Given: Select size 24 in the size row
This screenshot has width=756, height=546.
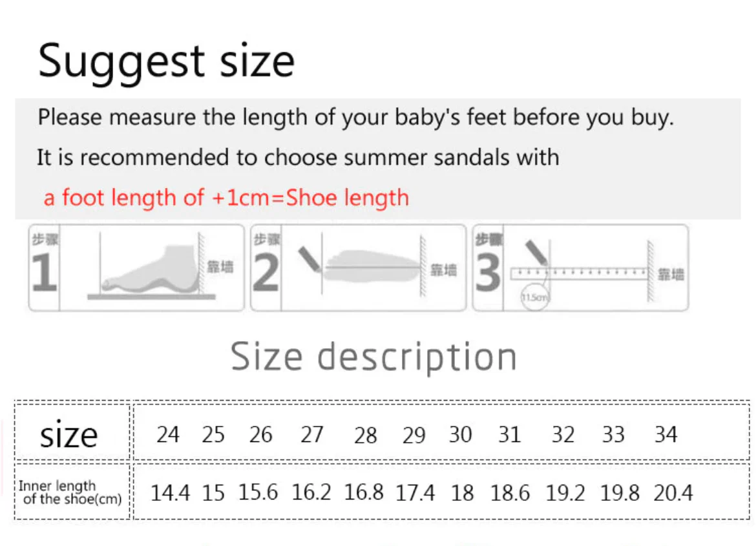Looking at the screenshot, I should point(167,434).
